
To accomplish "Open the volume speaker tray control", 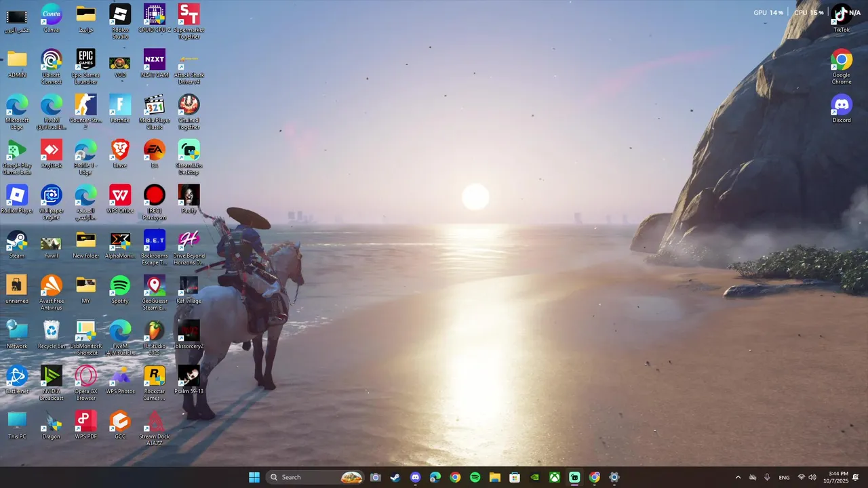I will 812,477.
